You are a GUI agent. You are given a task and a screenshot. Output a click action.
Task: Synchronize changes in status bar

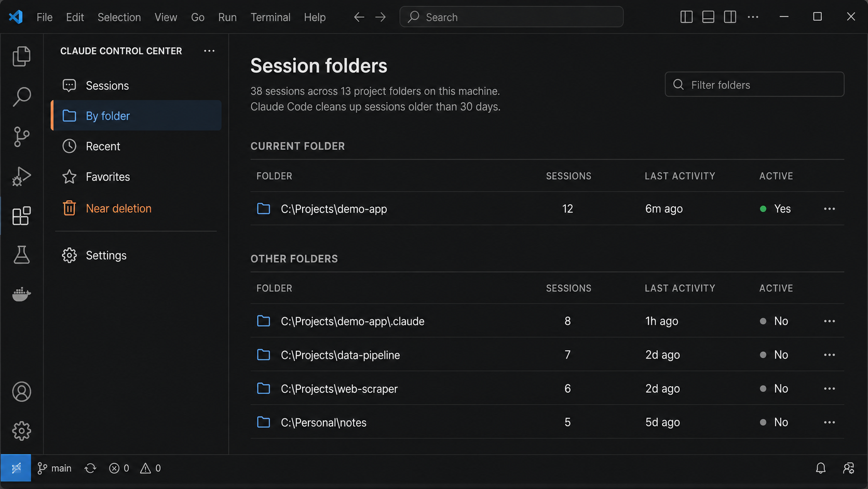tap(90, 468)
